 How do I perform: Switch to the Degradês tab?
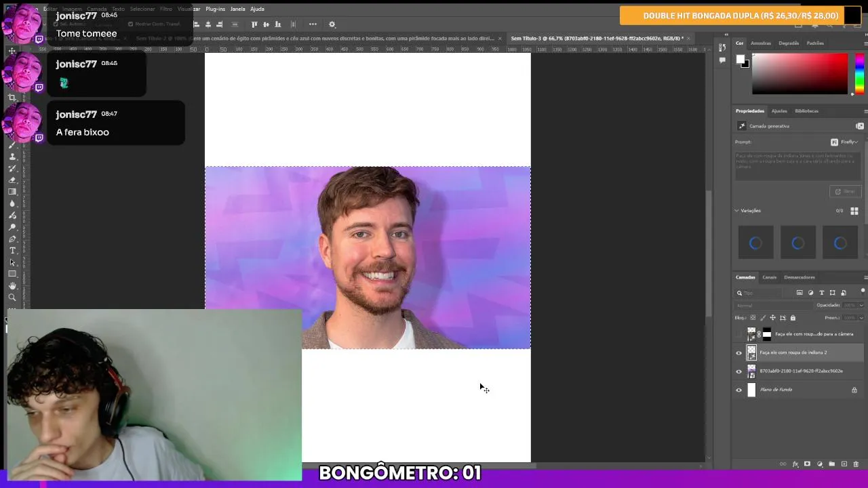click(x=789, y=43)
